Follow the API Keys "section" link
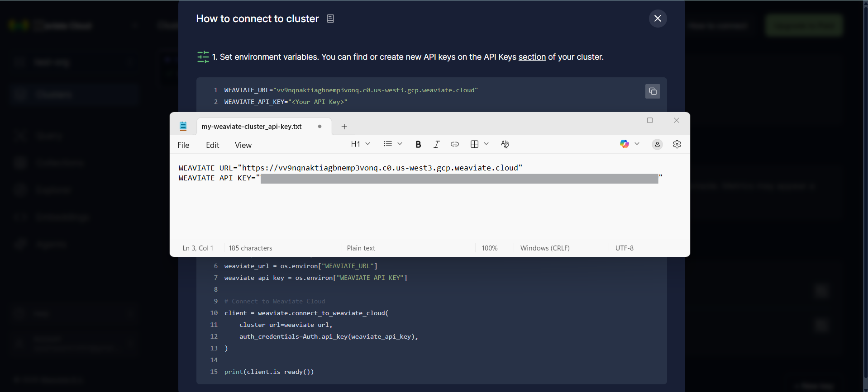868x392 pixels. [x=532, y=57]
